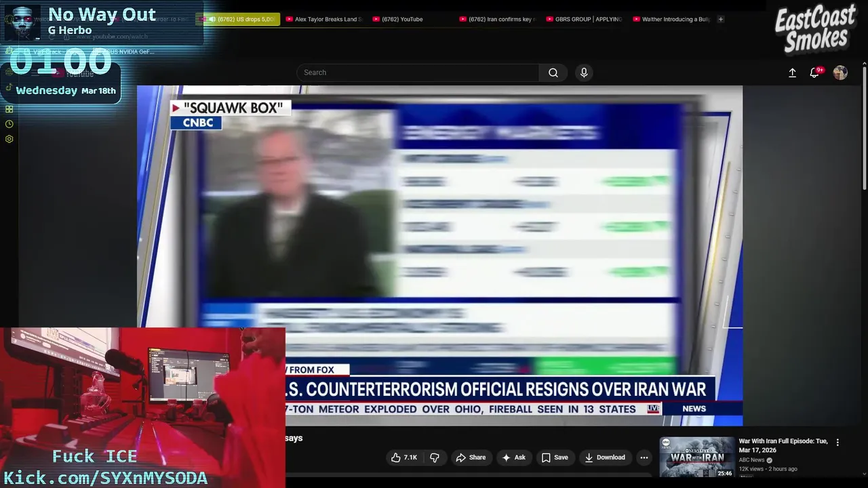Click the main video player
Viewport: 868px width, 488px height.
pyautogui.click(x=439, y=256)
